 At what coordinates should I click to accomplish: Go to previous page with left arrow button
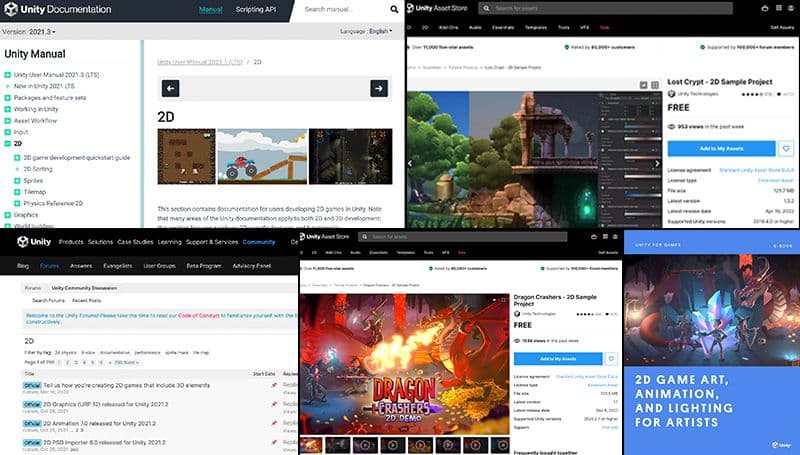pos(171,89)
